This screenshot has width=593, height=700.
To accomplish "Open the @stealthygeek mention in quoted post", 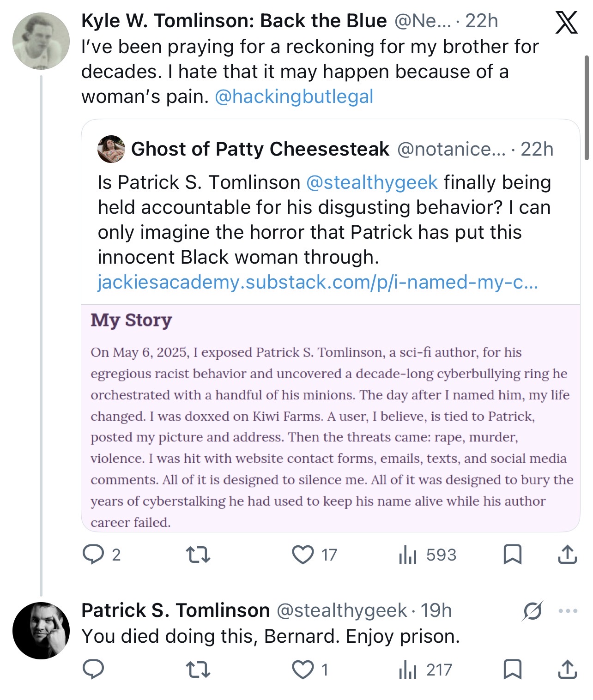I will (x=372, y=182).
